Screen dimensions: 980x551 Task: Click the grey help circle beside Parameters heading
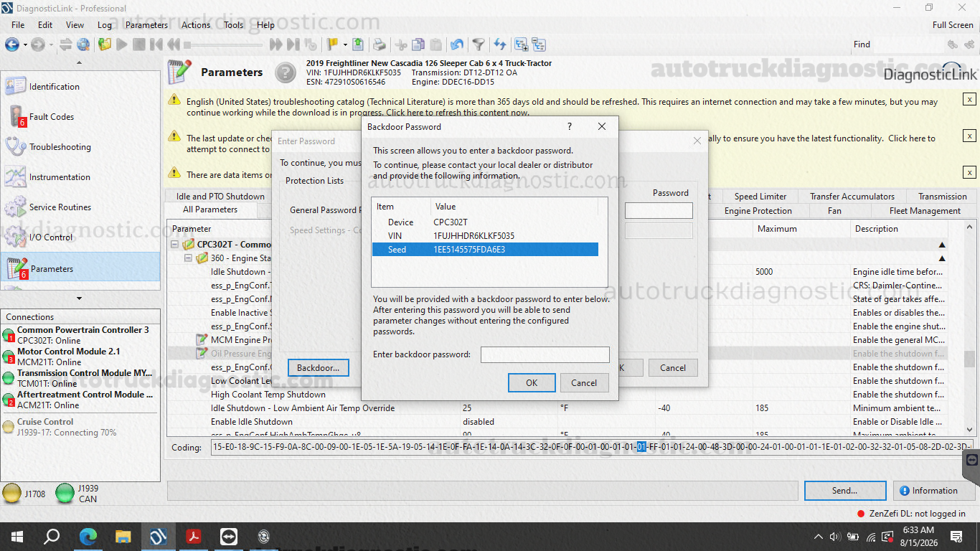(x=286, y=72)
